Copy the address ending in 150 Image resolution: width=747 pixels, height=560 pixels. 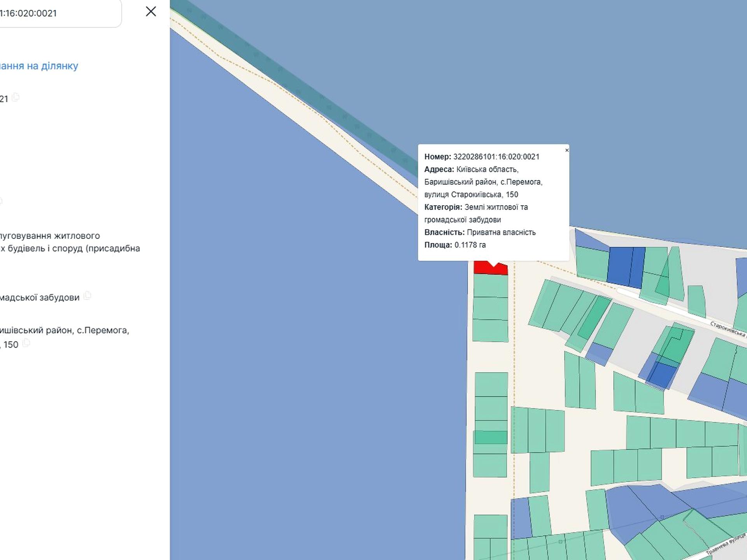coord(26,343)
